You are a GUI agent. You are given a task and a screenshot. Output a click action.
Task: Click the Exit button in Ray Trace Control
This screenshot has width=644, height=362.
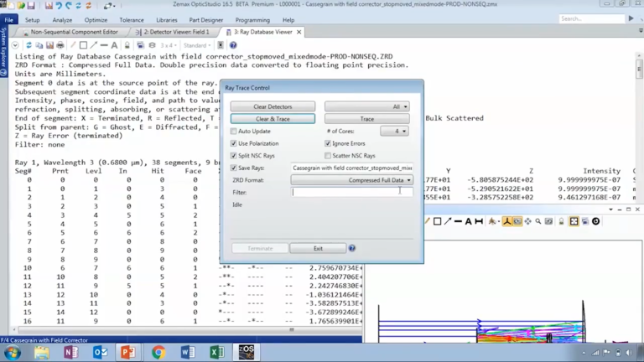[x=318, y=248]
